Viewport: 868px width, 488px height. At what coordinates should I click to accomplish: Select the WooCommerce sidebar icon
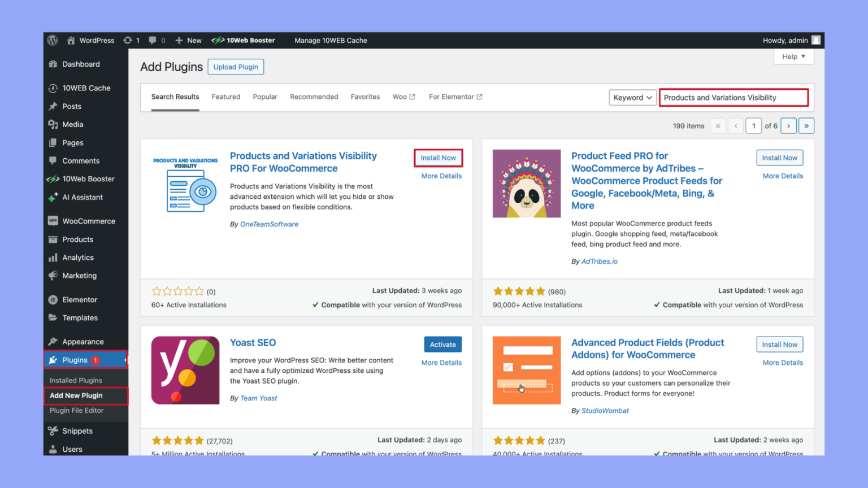pyautogui.click(x=53, y=221)
